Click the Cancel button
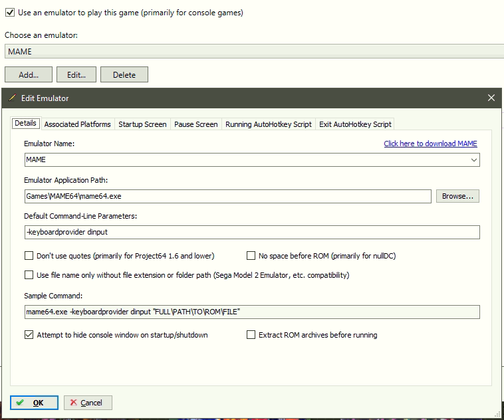This screenshot has width=504, height=420. 88,403
